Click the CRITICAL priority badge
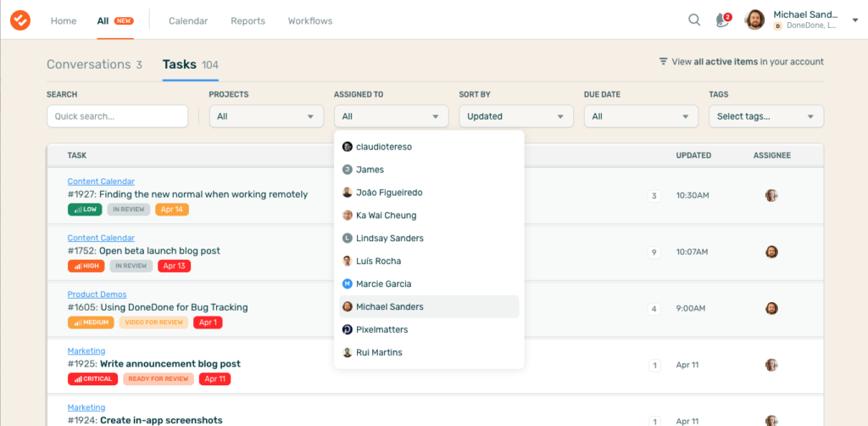 [93, 379]
